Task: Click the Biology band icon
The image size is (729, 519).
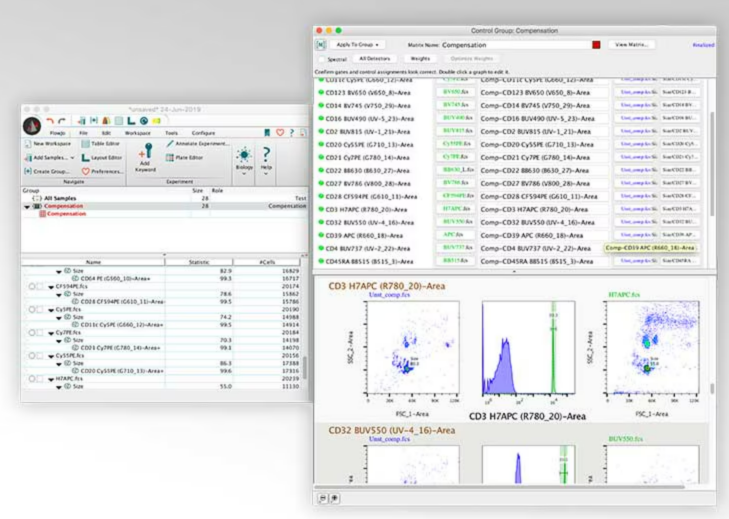Action: 244,155
